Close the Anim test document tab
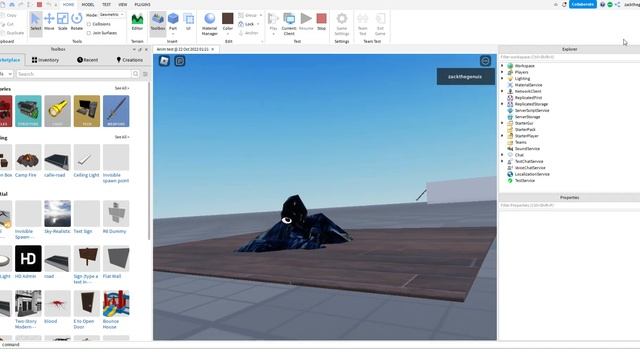640x360 pixels. 213,49
